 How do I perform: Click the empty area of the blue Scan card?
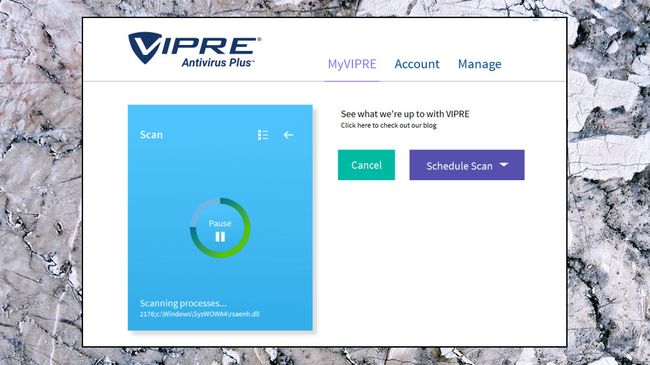pos(220,174)
